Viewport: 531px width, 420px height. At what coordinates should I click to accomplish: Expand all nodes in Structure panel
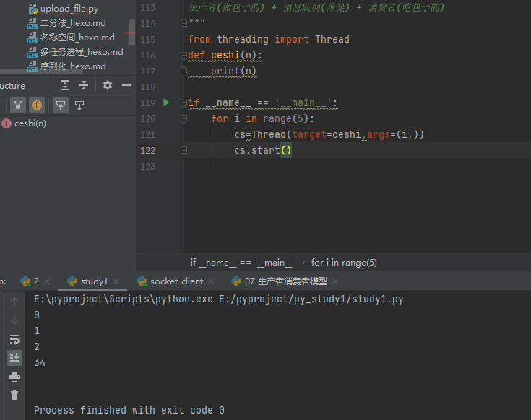[x=65, y=85]
